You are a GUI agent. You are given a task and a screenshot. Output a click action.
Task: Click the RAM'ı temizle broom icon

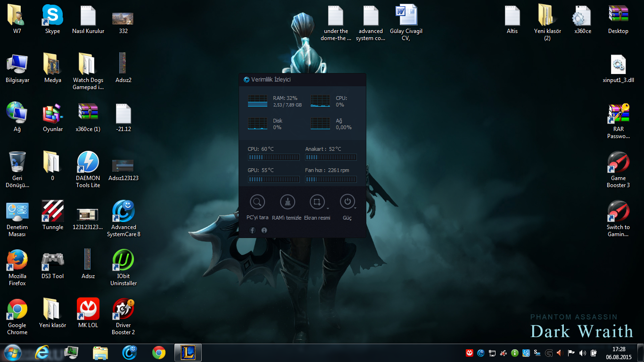coord(288,202)
